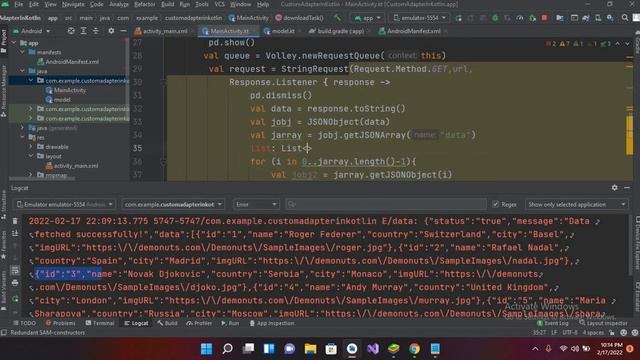The width and height of the screenshot is (640, 360).
Task: Open Project panel gear options
Action: [111, 31]
